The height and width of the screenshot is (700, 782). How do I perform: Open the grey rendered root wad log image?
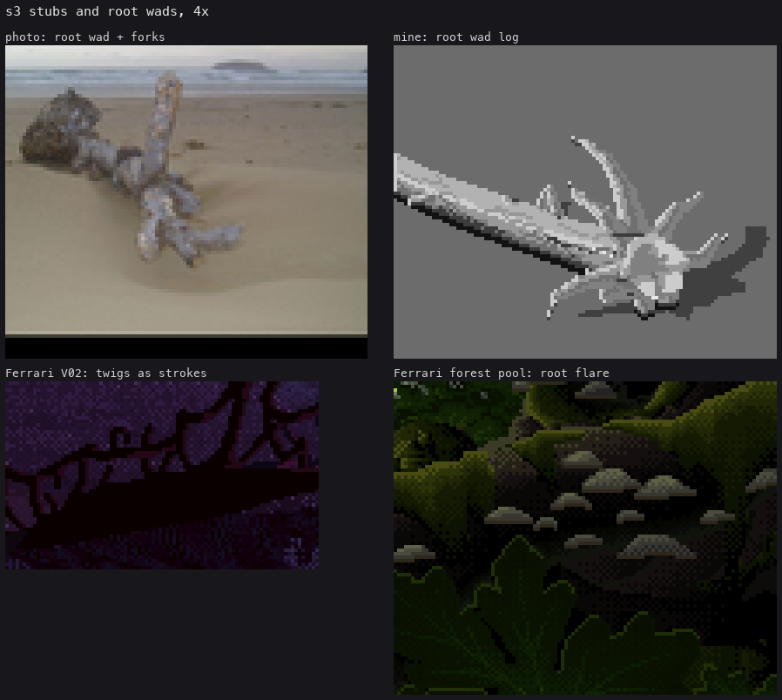[x=585, y=202]
